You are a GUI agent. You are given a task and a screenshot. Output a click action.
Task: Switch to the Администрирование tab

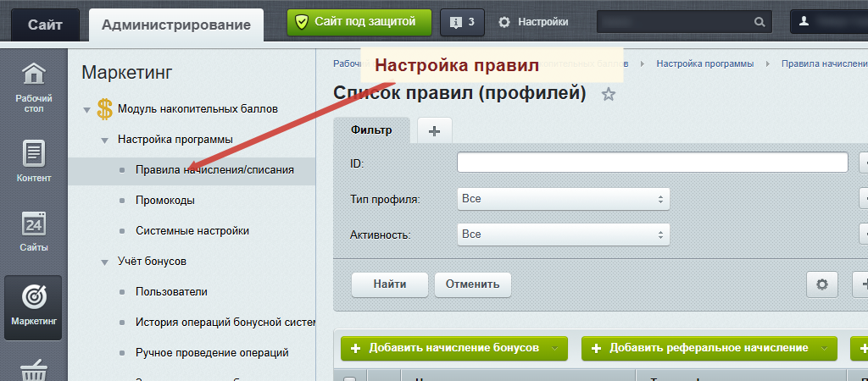coord(176,25)
